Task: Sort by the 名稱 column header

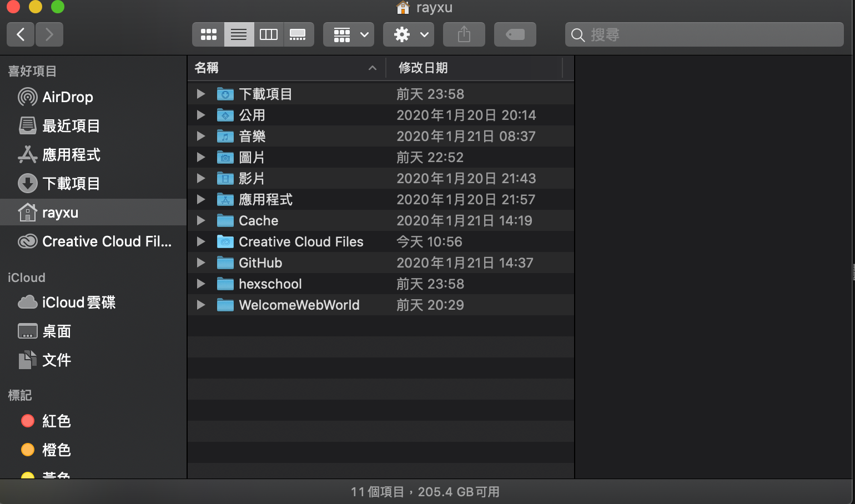Action: (x=286, y=68)
